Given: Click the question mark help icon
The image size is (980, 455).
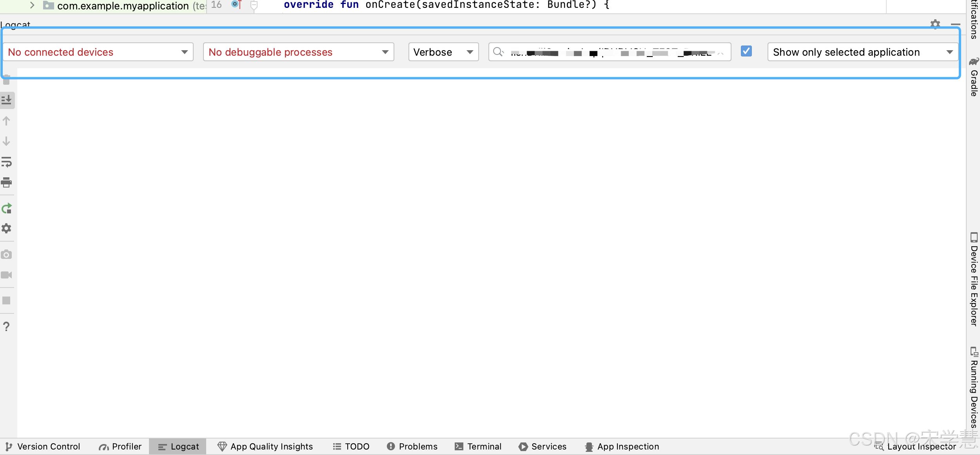Looking at the screenshot, I should (x=6, y=326).
